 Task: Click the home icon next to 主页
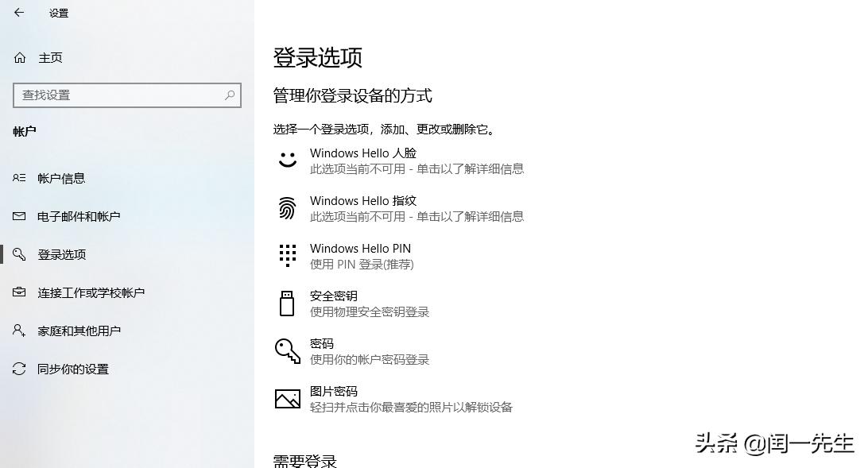pyautogui.click(x=18, y=57)
